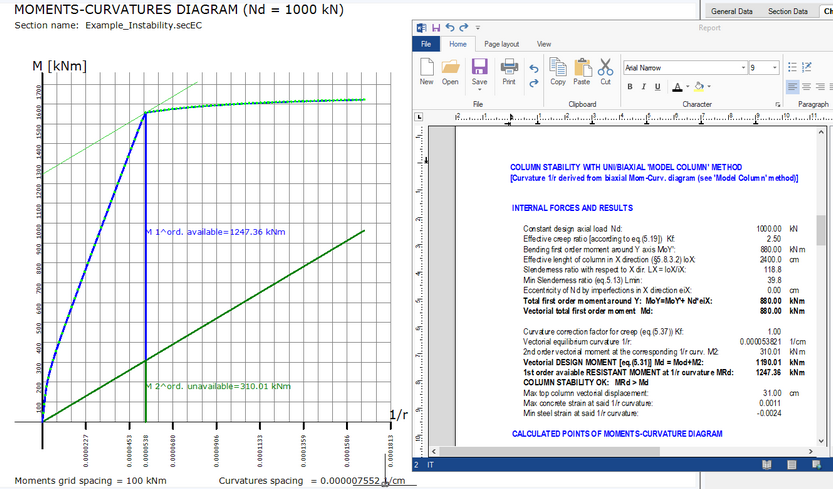Click 'M 2^ord. unavailable=310.01 kNm' label on diagram
This screenshot has width=833, height=489.
tap(218, 386)
